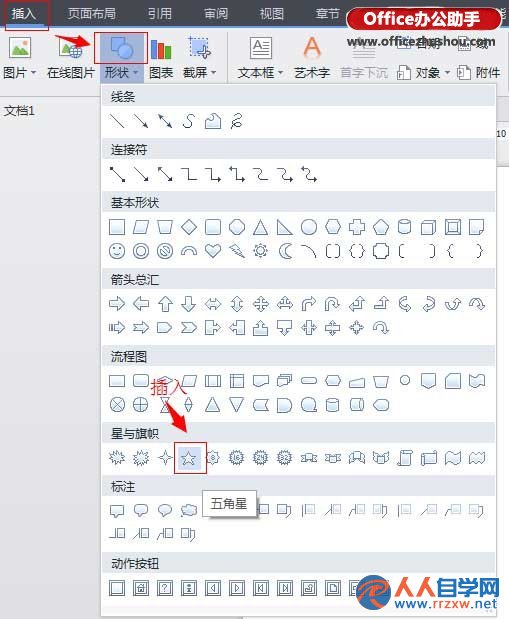The width and height of the screenshot is (509, 619).
Task: Choose the smiley face shape
Action: (x=117, y=251)
